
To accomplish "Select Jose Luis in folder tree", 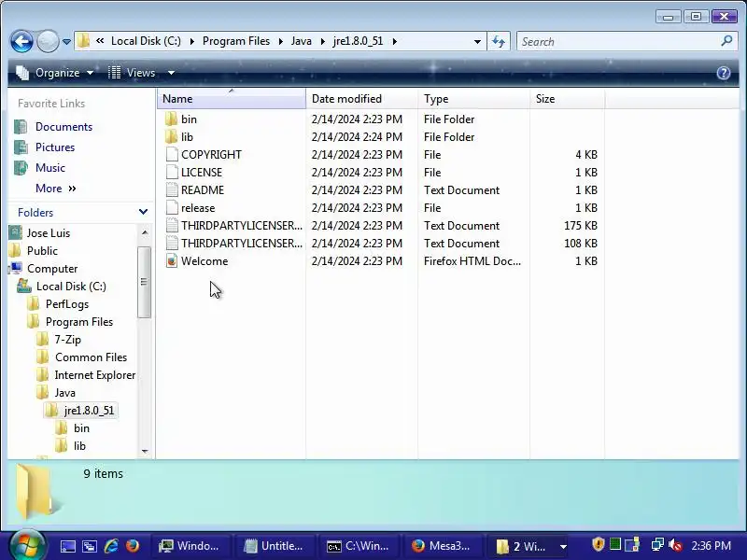I will 49,232.
